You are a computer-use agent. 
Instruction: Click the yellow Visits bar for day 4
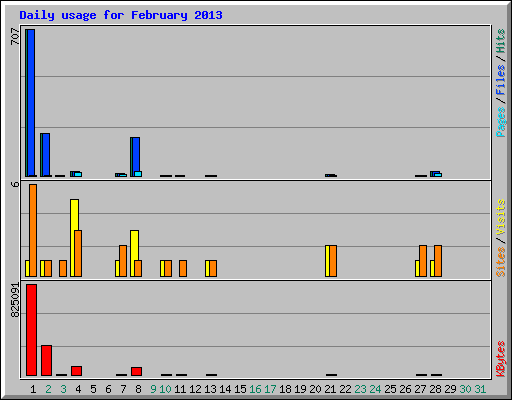[x=75, y=238]
